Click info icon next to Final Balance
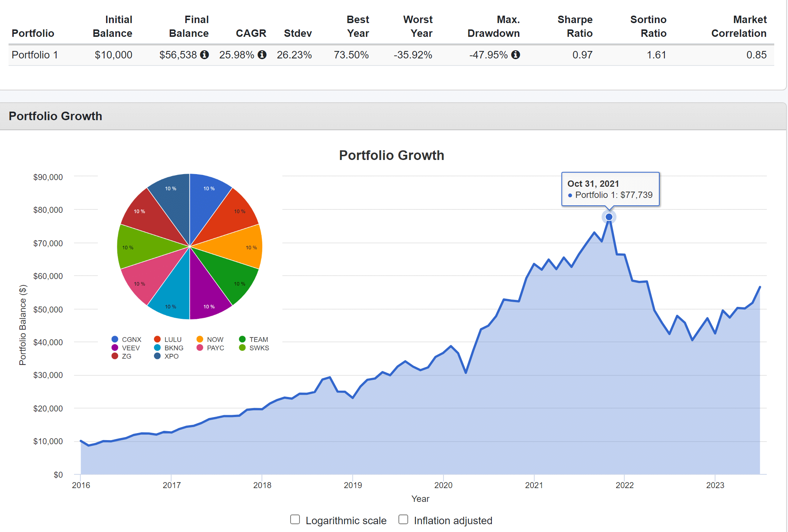Viewport: 788px width, 532px height. (204, 55)
